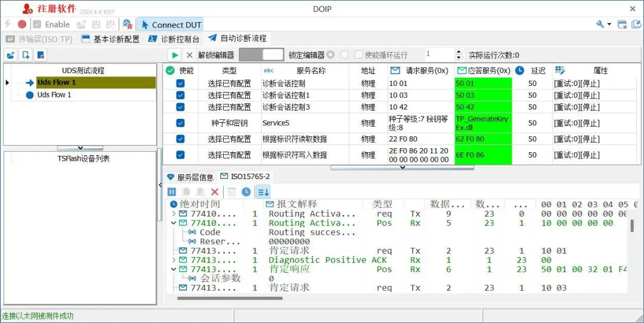
Task: Click the gray X stop button near play
Action: pyautogui.click(x=190, y=55)
